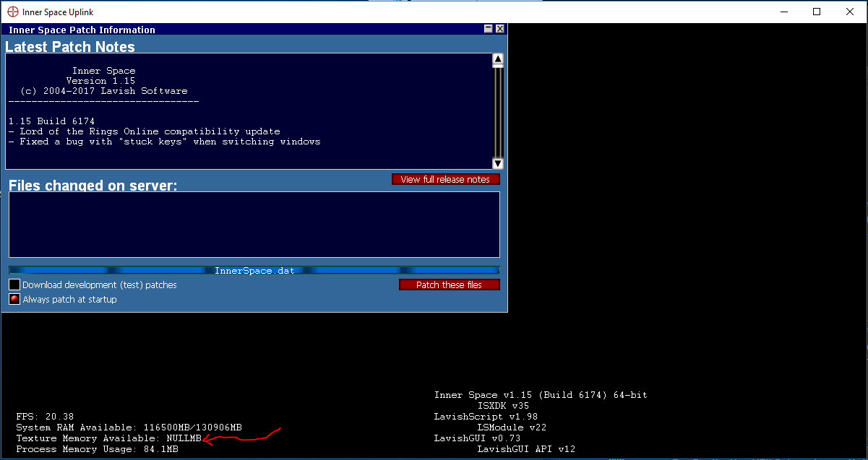This screenshot has width=868, height=460.
Task: Close the Inner Space Uplink window
Action: (x=851, y=12)
